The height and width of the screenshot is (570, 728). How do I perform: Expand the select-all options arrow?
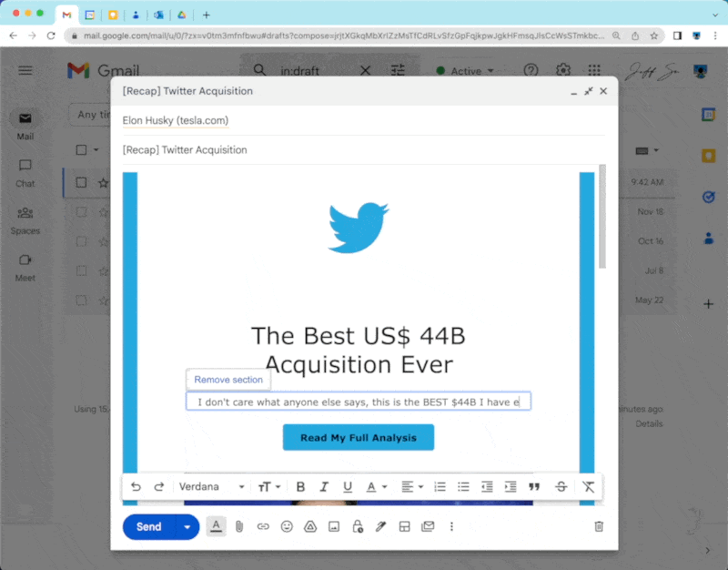(96, 149)
